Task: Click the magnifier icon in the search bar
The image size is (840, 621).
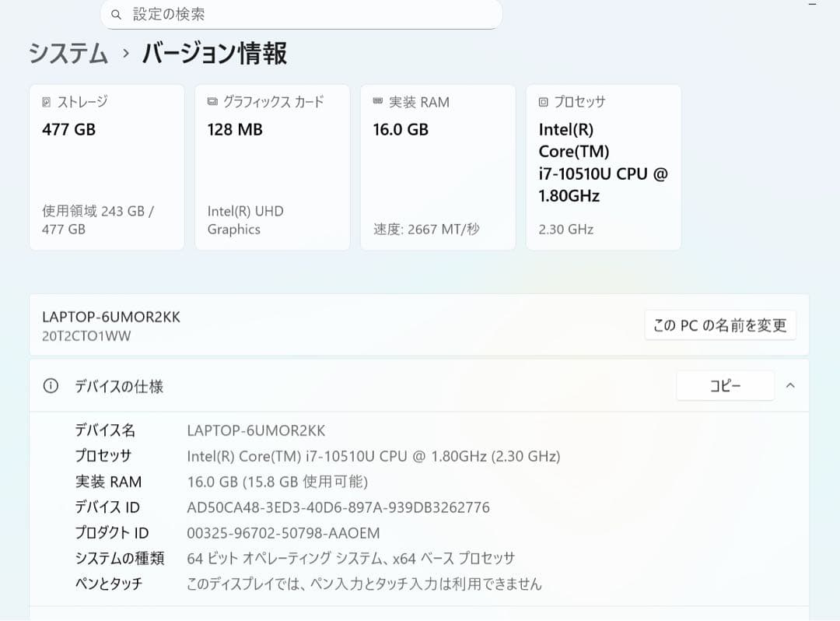Action: coord(116,14)
